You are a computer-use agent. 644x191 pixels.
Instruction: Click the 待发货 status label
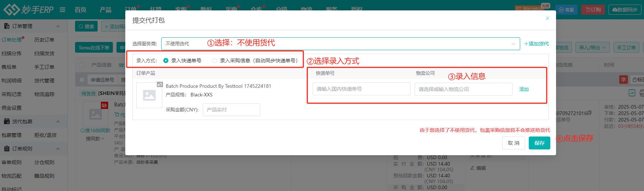click(88, 93)
